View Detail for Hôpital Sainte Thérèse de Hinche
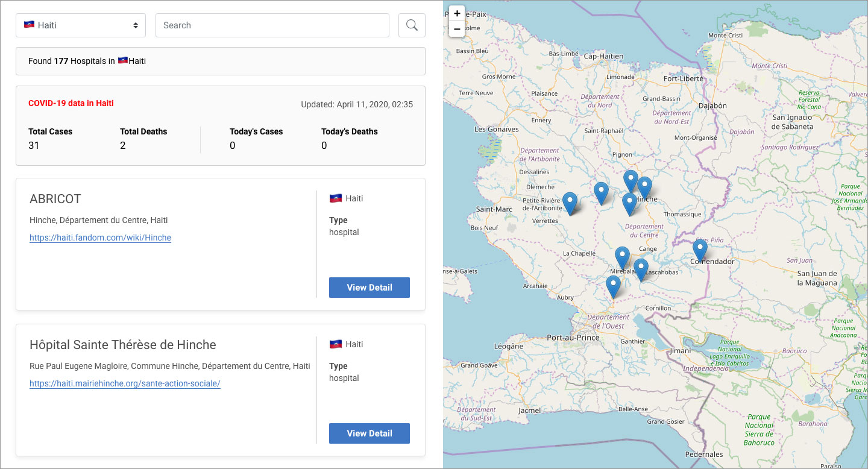 click(x=369, y=433)
